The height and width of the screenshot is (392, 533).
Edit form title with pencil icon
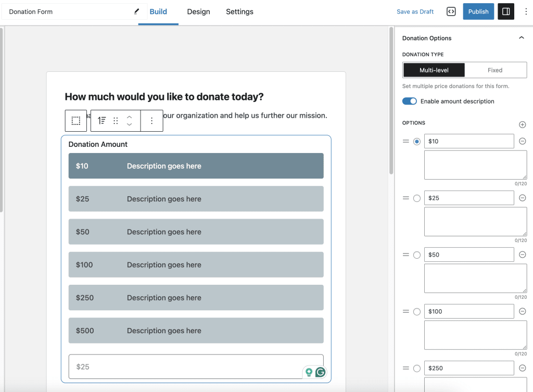[136, 11]
